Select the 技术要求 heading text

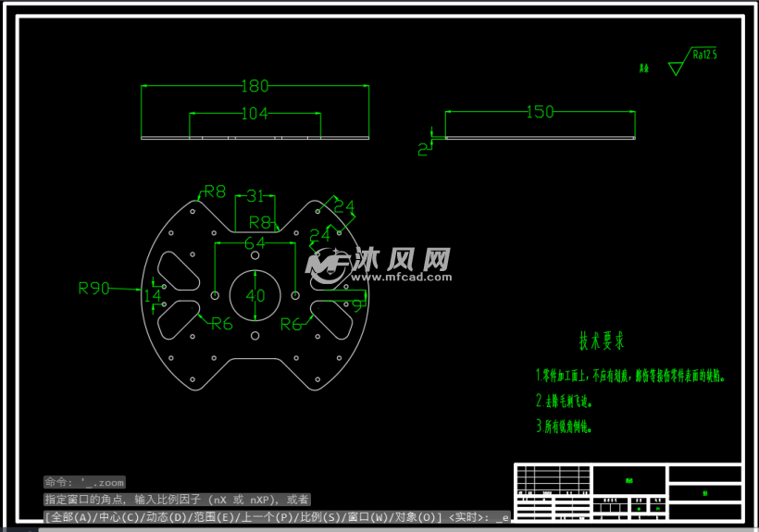(602, 341)
